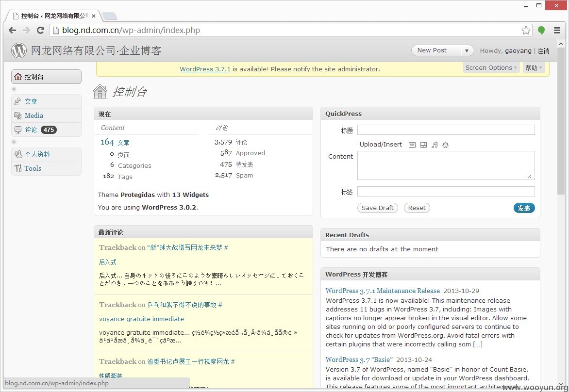Click the 2,517 Spam link
Image resolution: width=569 pixels, height=392 pixels.
pos(234,175)
